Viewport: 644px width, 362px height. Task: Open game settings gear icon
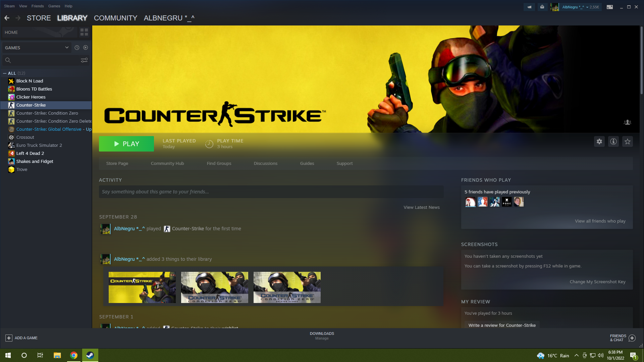(x=599, y=142)
